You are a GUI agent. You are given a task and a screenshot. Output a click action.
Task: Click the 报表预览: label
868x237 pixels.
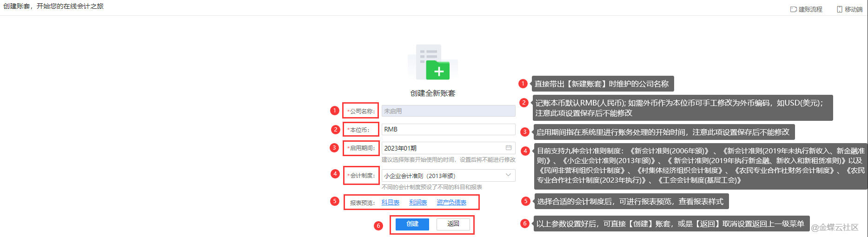[x=362, y=203]
